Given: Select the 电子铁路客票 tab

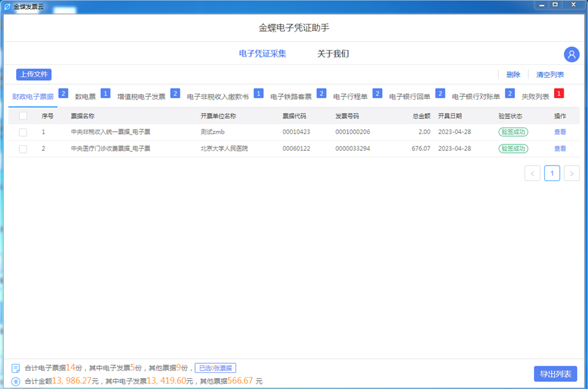Looking at the screenshot, I should [x=291, y=97].
